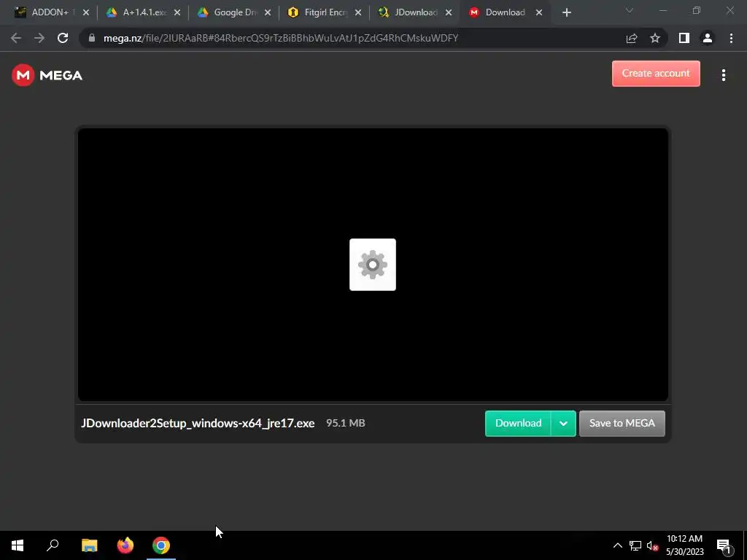
Task: Open File Explorer from the taskbar
Action: 89,545
